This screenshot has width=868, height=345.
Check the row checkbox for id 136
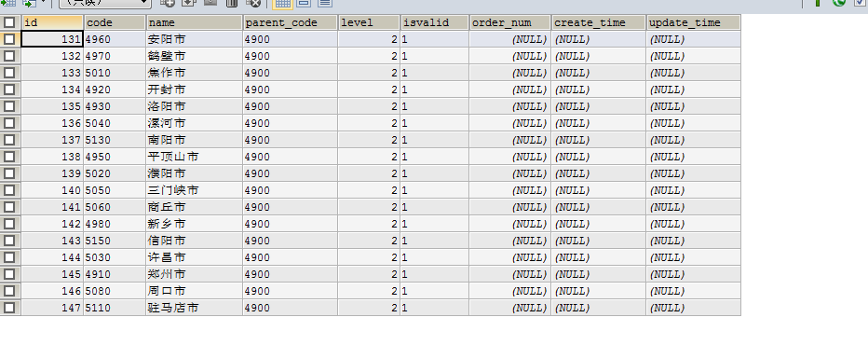point(9,123)
